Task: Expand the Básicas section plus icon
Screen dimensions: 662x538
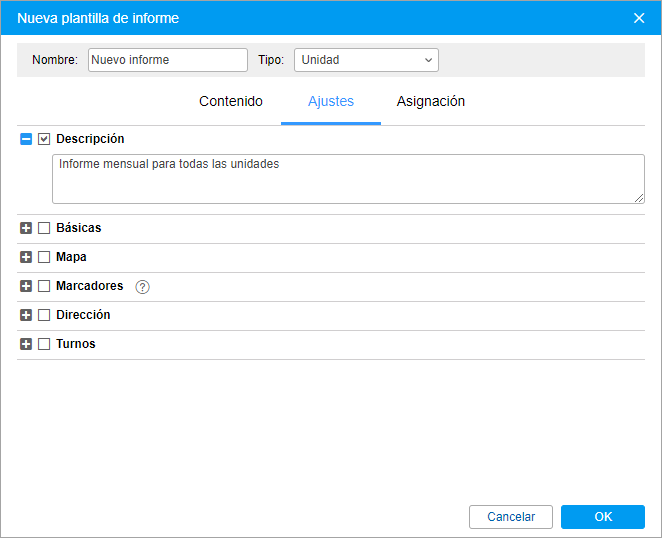Action: pyautogui.click(x=26, y=228)
